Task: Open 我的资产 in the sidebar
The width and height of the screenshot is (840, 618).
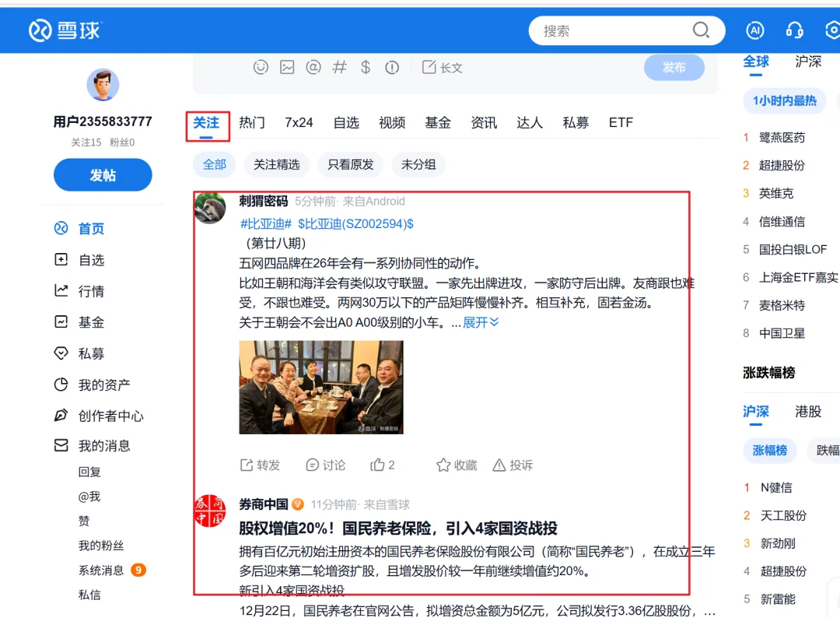Action: click(x=92, y=384)
